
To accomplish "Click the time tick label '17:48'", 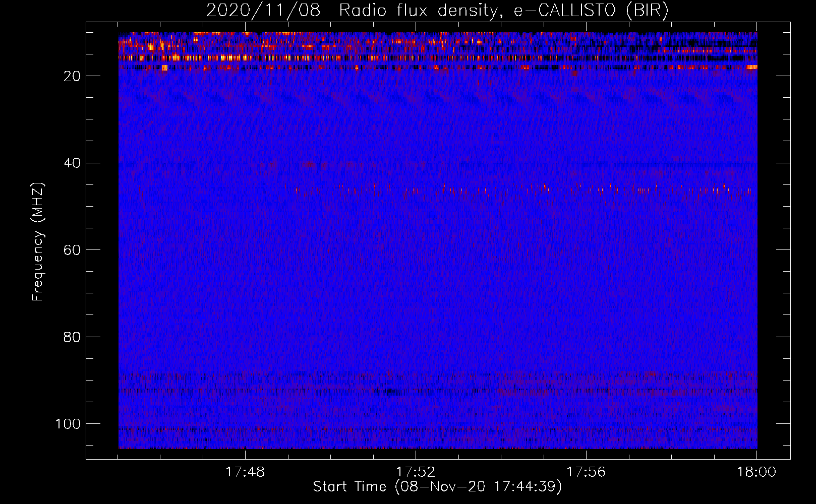I will [245, 472].
